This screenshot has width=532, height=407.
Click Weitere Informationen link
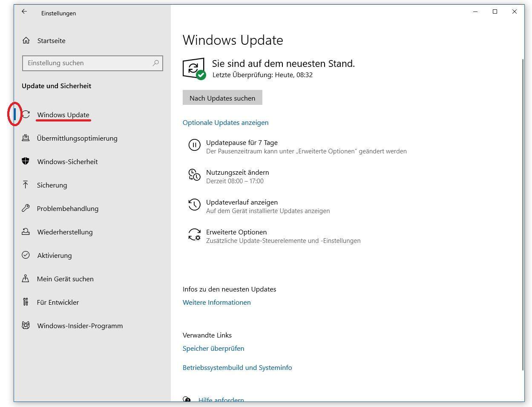pos(216,302)
